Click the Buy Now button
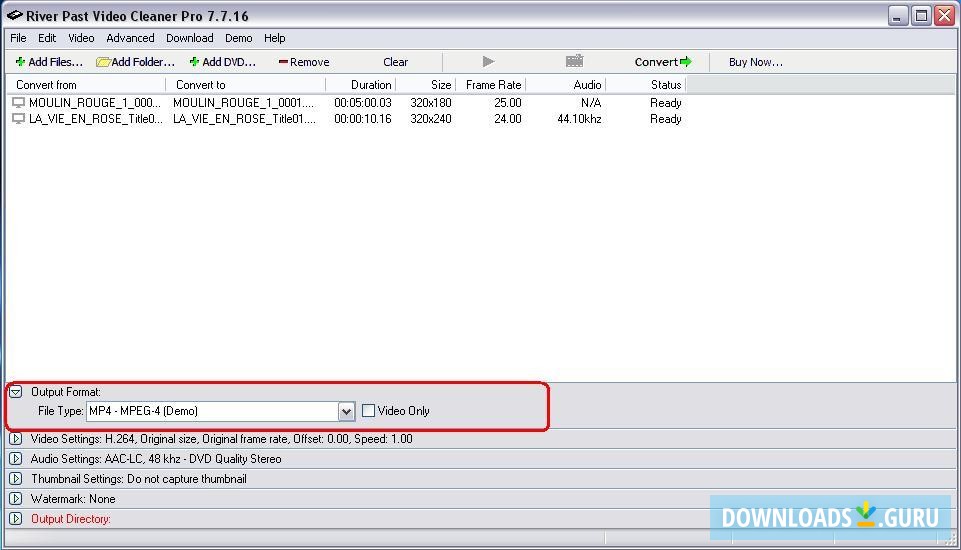Image resolution: width=961 pixels, height=550 pixels. point(756,62)
